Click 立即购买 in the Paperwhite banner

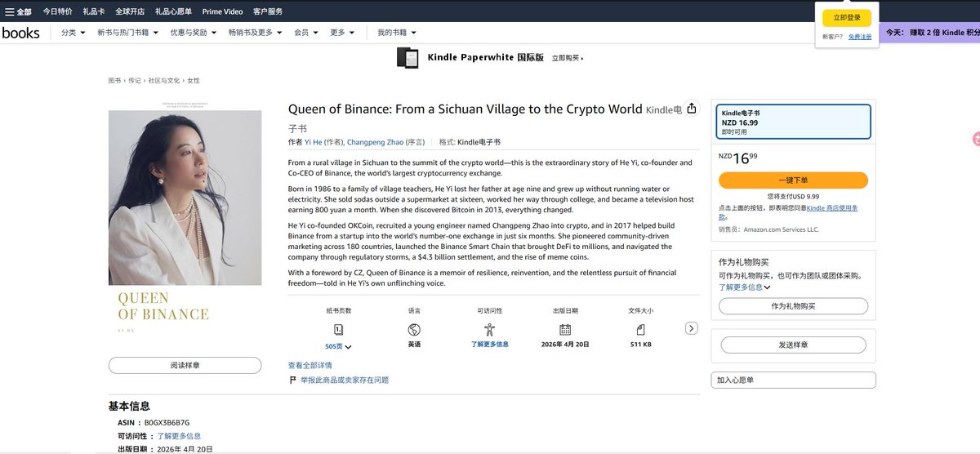tap(567, 58)
